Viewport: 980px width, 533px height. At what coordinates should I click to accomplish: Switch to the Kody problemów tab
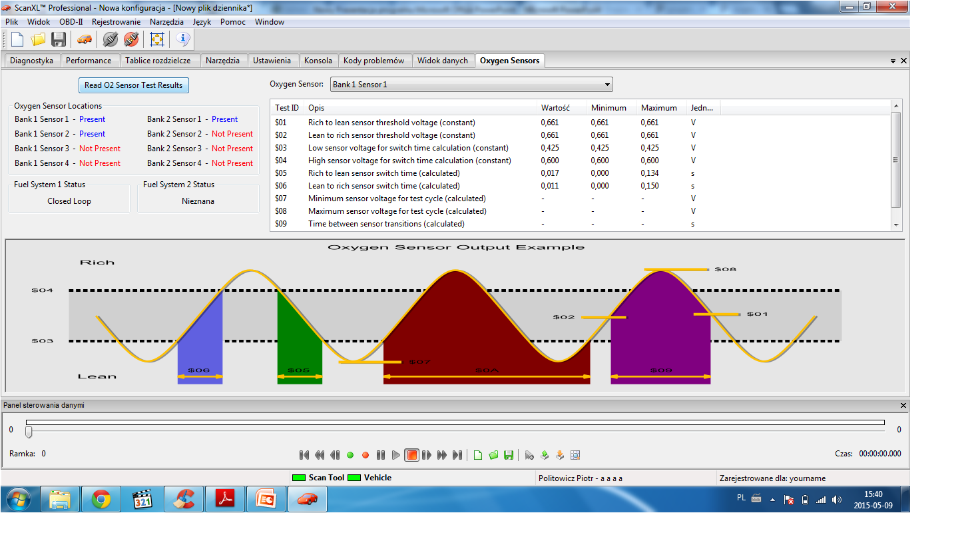pos(374,61)
